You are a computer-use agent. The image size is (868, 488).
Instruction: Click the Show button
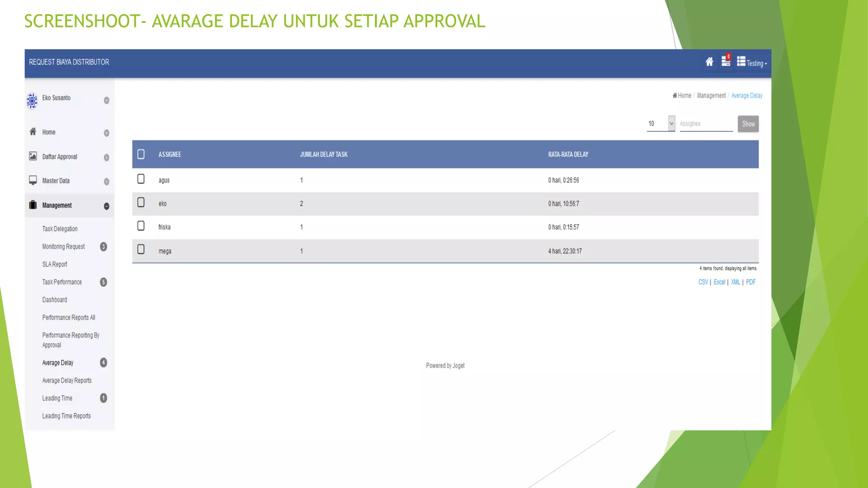tap(748, 124)
